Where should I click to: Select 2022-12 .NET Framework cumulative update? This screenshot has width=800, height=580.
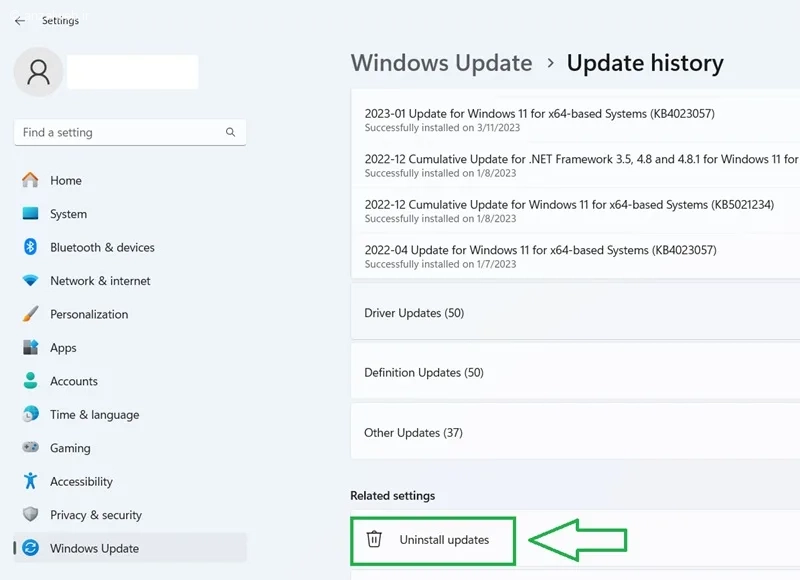point(576,165)
